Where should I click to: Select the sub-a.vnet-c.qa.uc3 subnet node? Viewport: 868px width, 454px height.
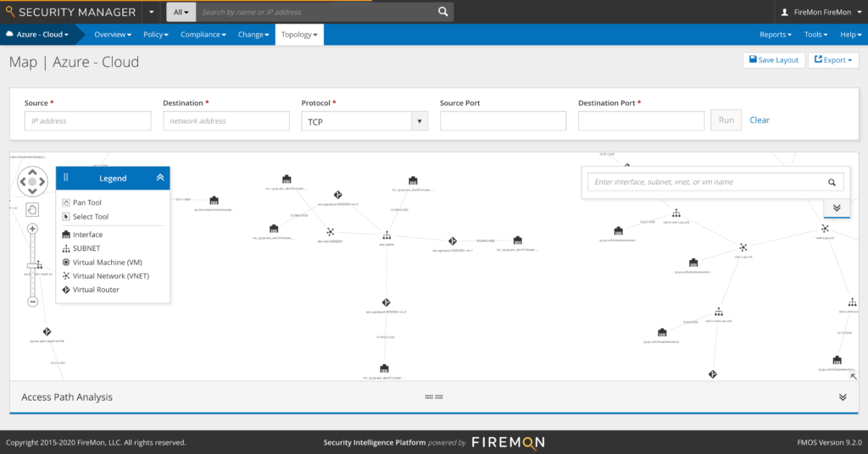[x=719, y=312]
